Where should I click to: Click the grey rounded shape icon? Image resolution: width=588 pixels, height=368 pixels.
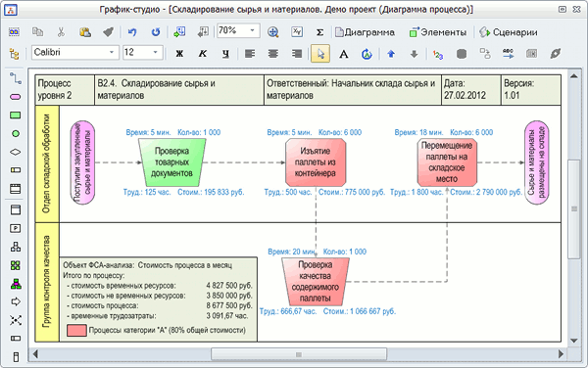point(462,54)
